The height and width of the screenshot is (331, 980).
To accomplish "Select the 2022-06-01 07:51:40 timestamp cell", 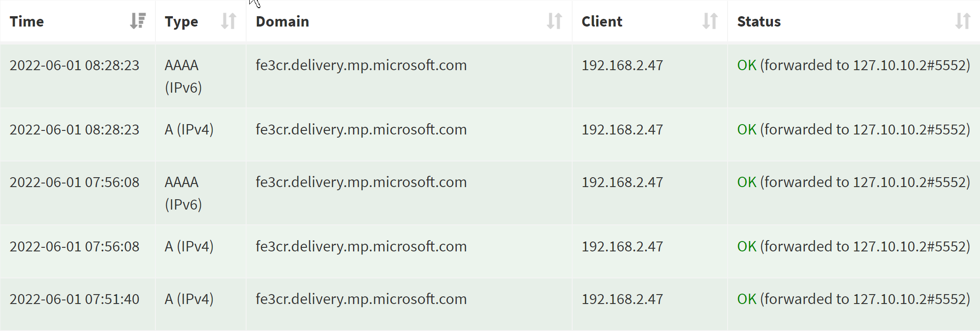I will tap(75, 299).
